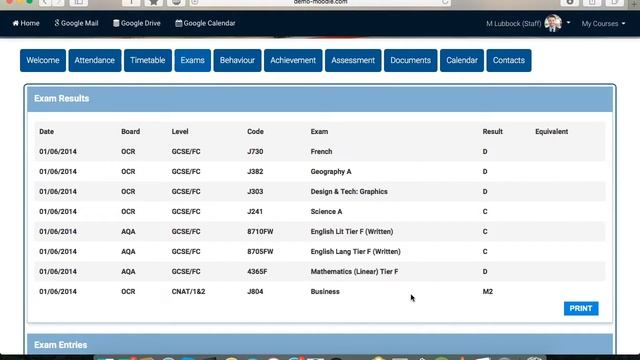The image size is (640, 360).
Task: Select the Business exam name
Action: 325,291
